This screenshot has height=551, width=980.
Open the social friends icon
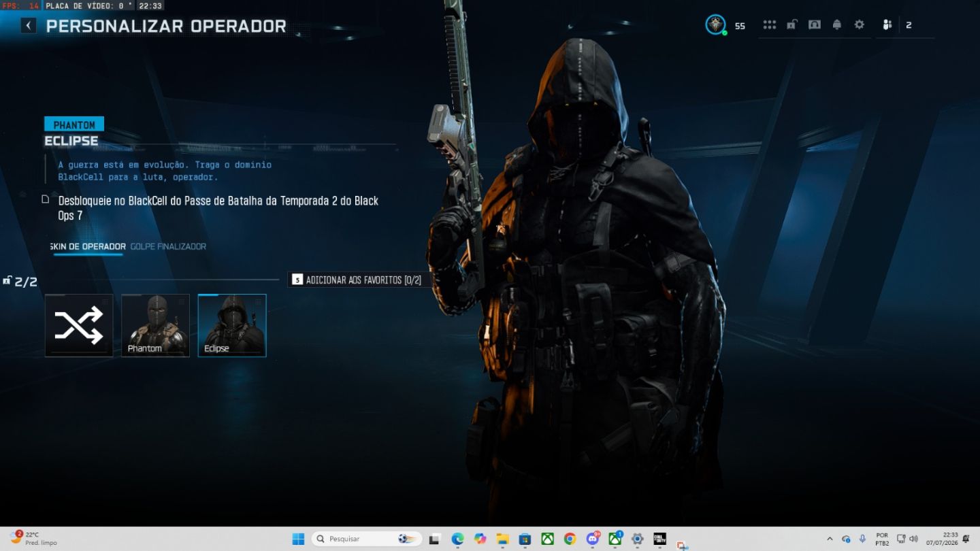click(x=887, y=25)
